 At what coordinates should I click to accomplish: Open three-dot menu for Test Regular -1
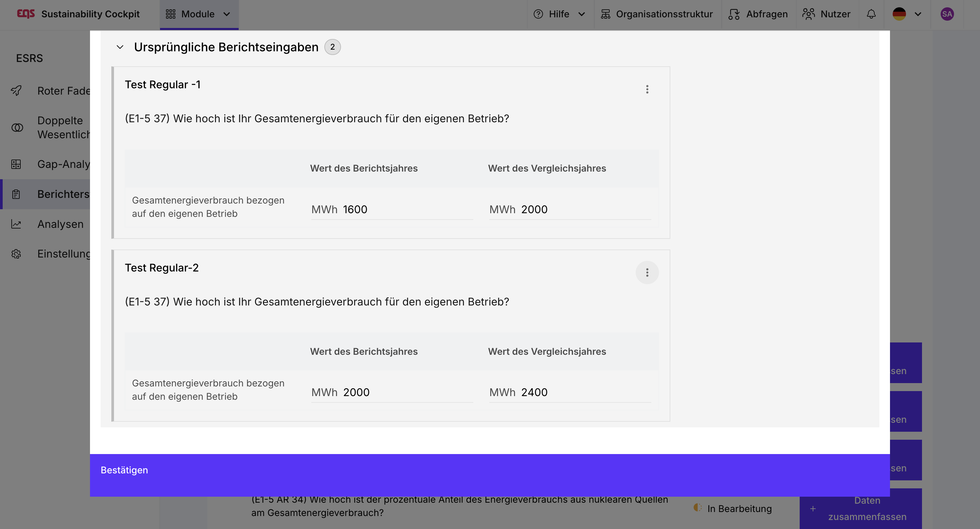[x=647, y=89]
